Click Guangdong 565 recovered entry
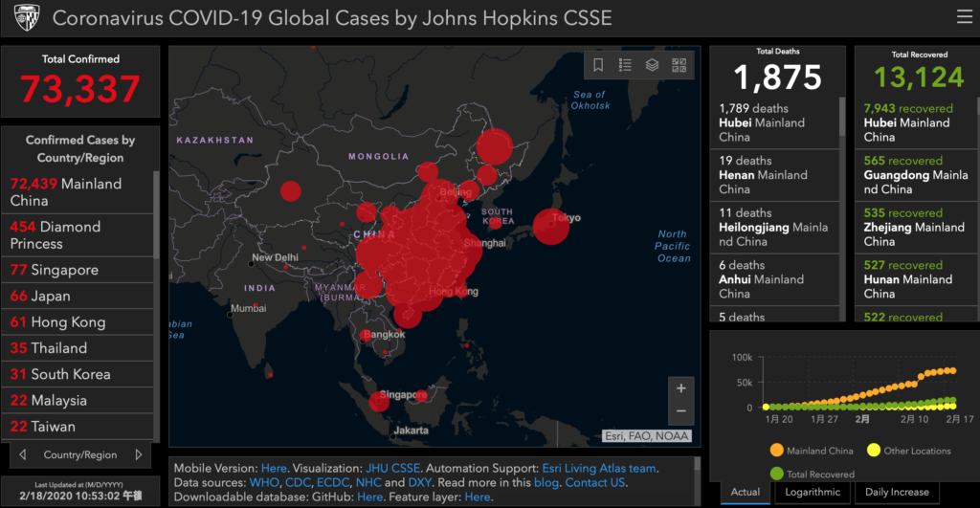Screen dimensions: 980x508 [x=916, y=175]
